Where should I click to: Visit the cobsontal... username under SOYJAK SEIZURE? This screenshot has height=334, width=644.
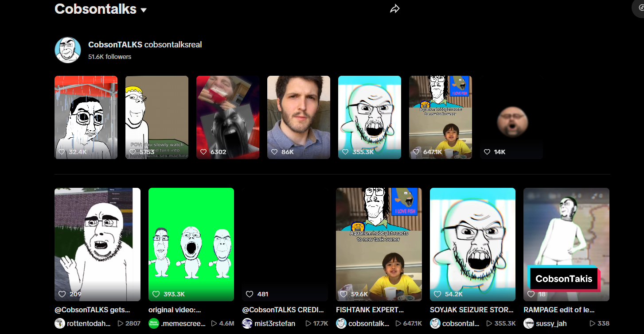(x=461, y=323)
